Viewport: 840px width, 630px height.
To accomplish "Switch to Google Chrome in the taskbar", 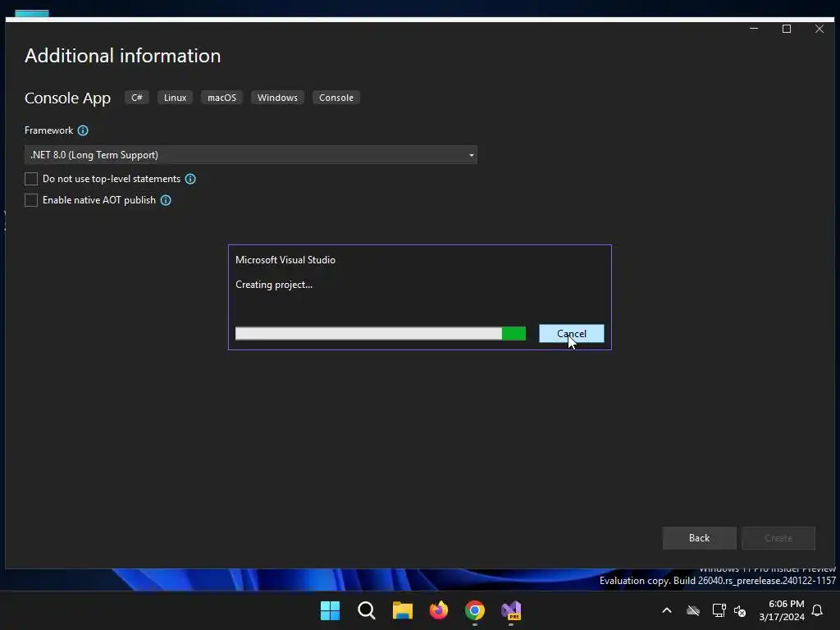I will (475, 610).
